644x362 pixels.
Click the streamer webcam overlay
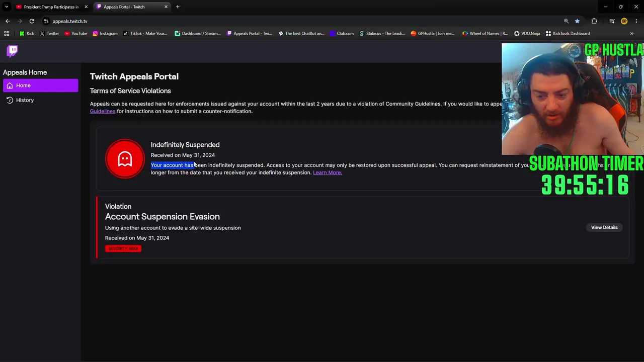point(573,99)
